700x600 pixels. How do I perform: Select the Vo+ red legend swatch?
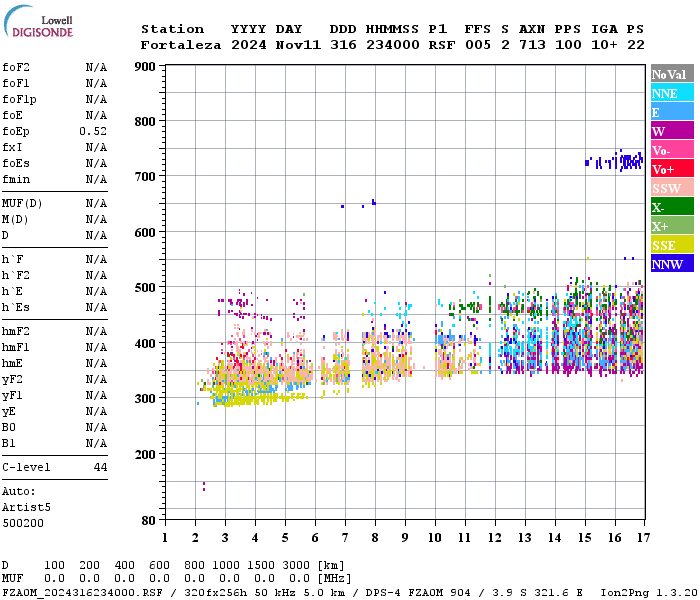click(672, 169)
